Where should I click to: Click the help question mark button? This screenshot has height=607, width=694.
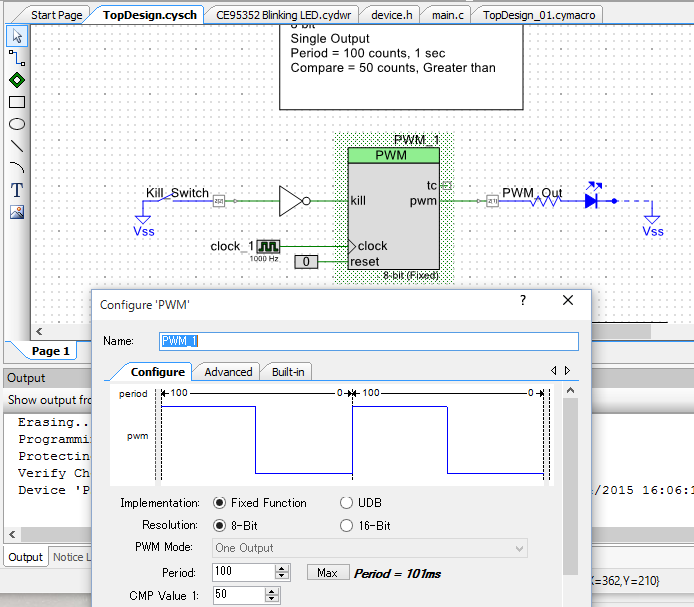point(521,300)
